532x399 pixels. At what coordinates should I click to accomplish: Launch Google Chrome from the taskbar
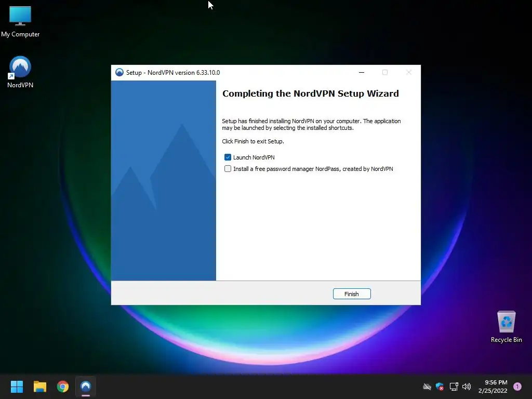(x=63, y=387)
